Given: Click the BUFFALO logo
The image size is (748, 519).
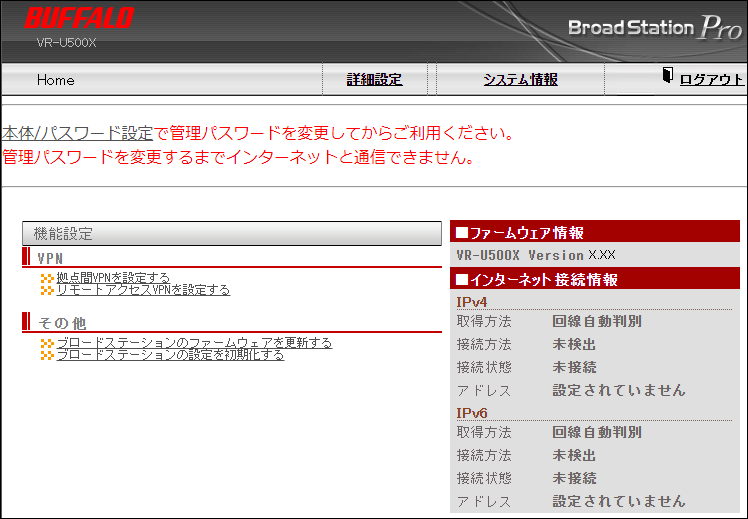Looking at the screenshot, I should tap(79, 18).
